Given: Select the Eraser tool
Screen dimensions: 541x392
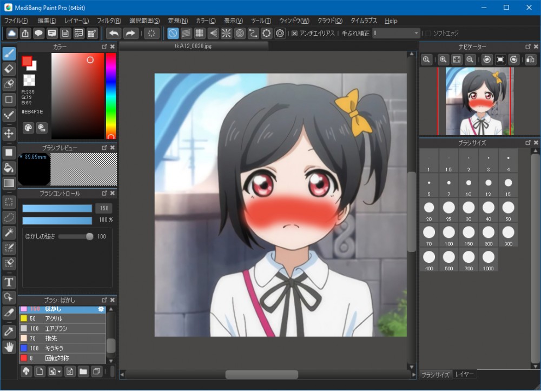Looking at the screenshot, I should 9,69.
